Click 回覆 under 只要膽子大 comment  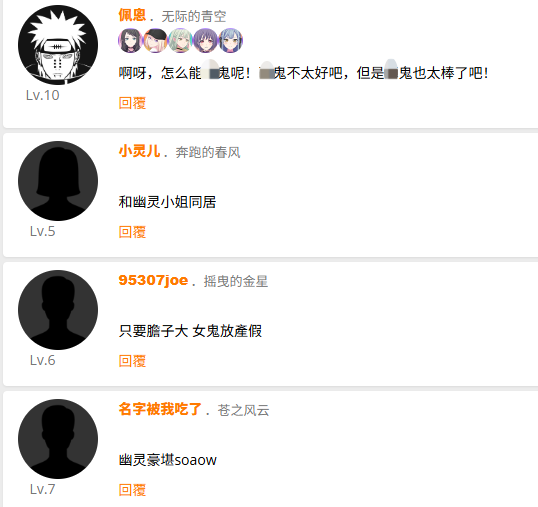[x=132, y=361]
